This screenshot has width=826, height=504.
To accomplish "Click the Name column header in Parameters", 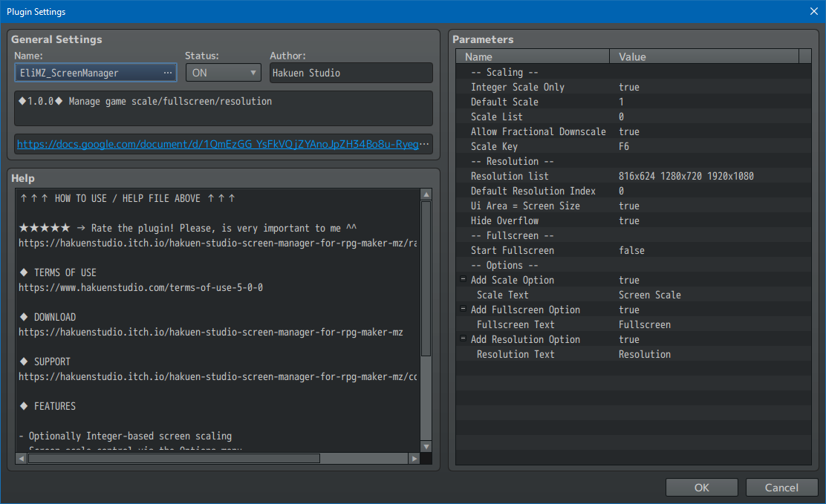I will 533,57.
